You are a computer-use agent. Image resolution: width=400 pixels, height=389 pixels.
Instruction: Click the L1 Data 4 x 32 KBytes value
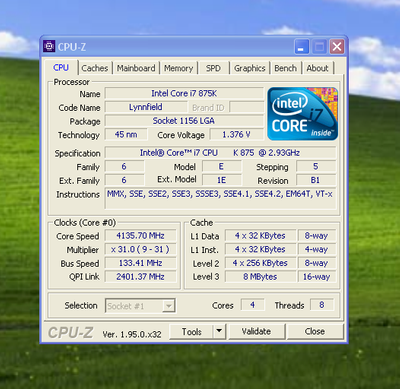pos(260,236)
